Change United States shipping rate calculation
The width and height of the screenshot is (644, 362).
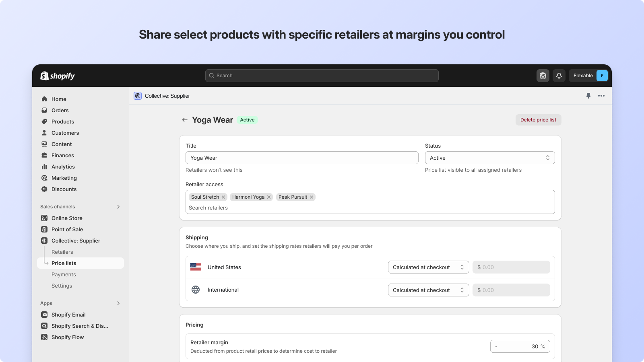428,267
